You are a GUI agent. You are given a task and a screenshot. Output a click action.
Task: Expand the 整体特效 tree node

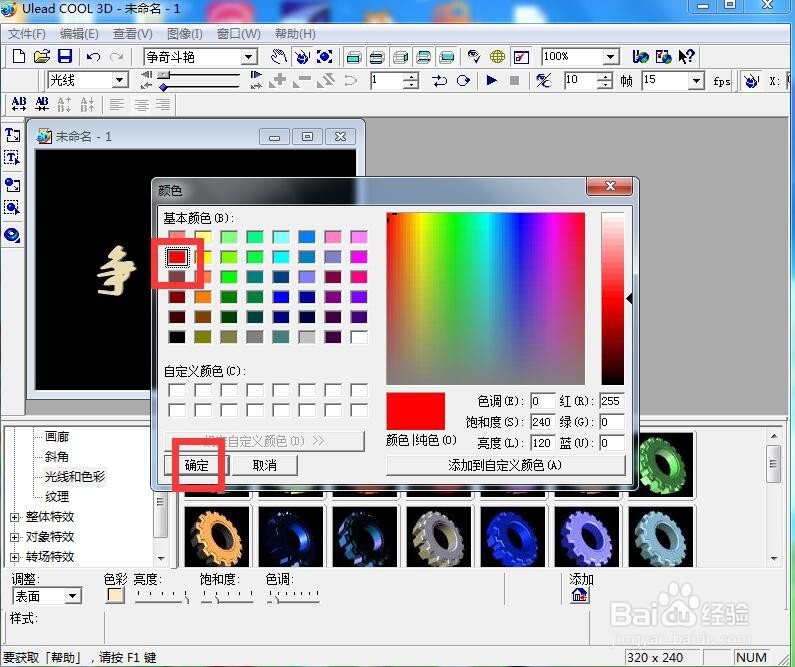pyautogui.click(x=15, y=517)
